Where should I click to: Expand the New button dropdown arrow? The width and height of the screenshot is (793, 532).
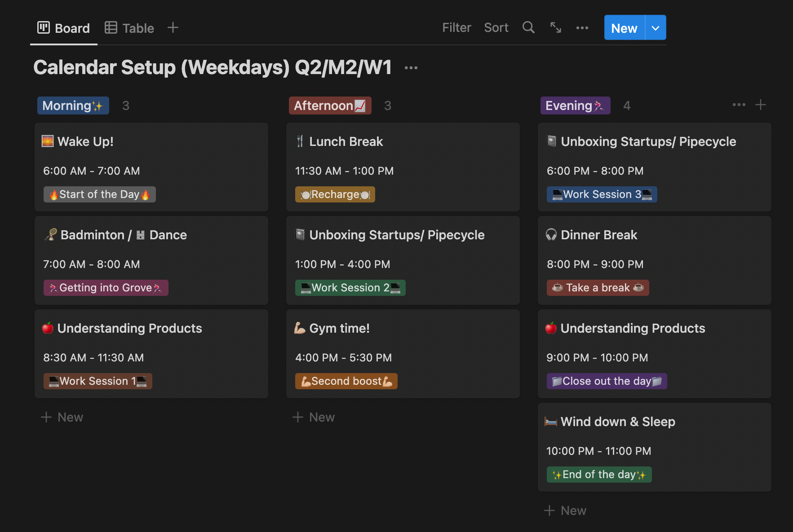pyautogui.click(x=656, y=28)
